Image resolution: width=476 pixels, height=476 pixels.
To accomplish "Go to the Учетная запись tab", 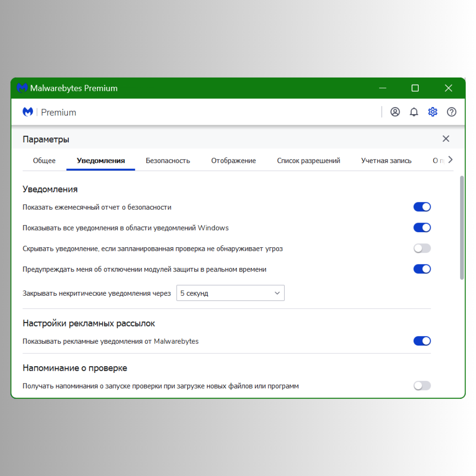I will point(386,160).
